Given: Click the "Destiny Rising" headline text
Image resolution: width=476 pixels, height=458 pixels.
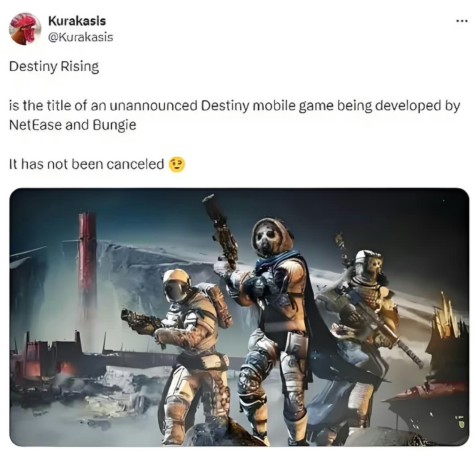Looking at the screenshot, I should (54, 67).
